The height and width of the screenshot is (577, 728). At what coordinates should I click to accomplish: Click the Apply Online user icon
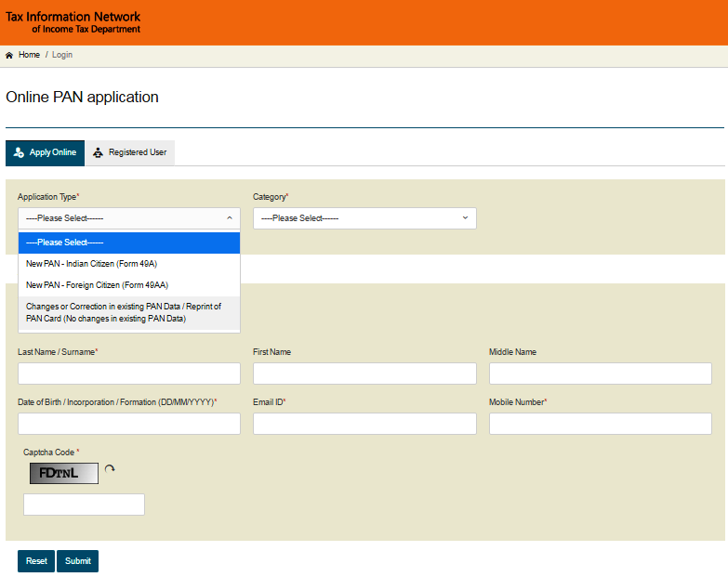[19, 152]
